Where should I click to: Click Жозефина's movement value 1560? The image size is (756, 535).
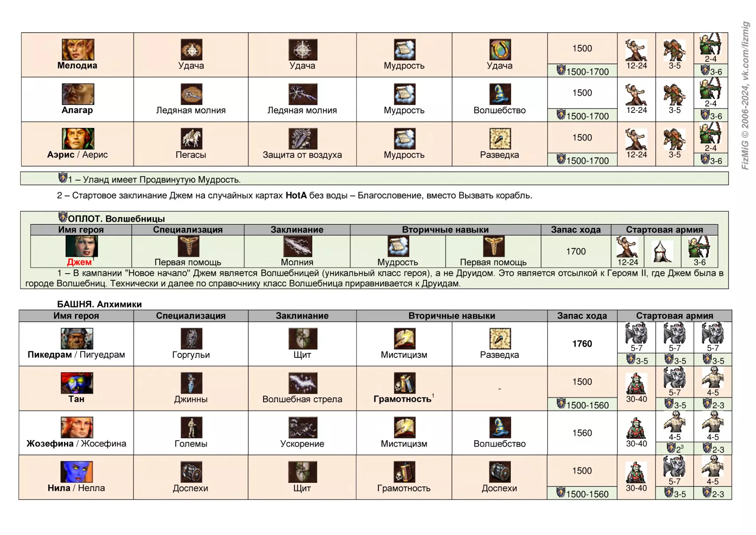[582, 433]
